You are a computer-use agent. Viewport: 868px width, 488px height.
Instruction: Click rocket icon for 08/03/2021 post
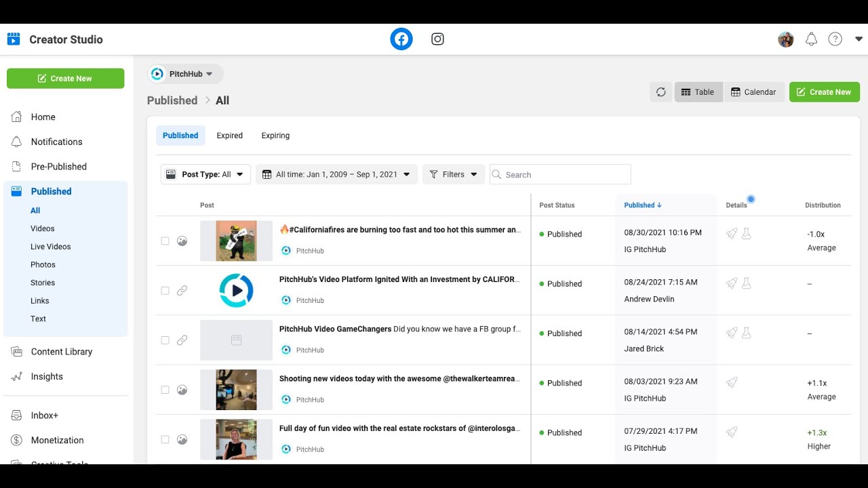click(x=732, y=382)
